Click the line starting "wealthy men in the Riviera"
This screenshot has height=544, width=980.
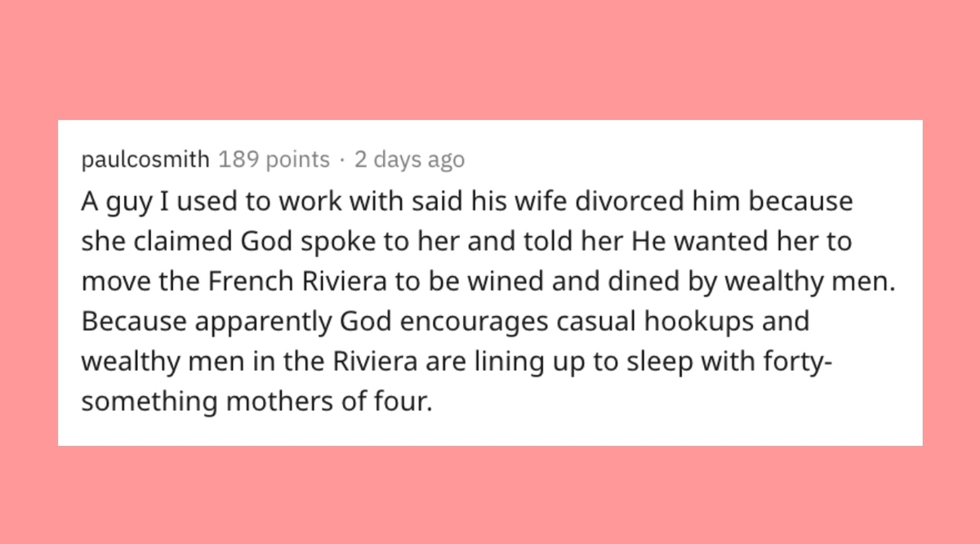point(456,361)
